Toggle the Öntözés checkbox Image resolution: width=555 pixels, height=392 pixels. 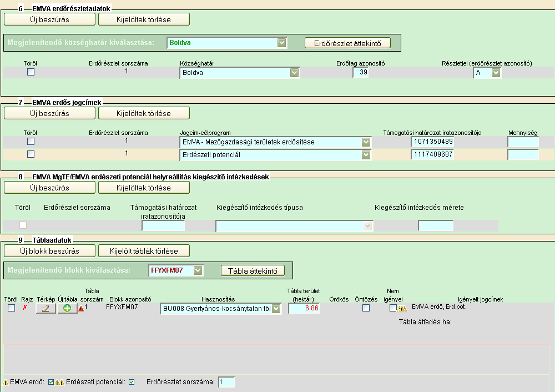[x=366, y=308]
